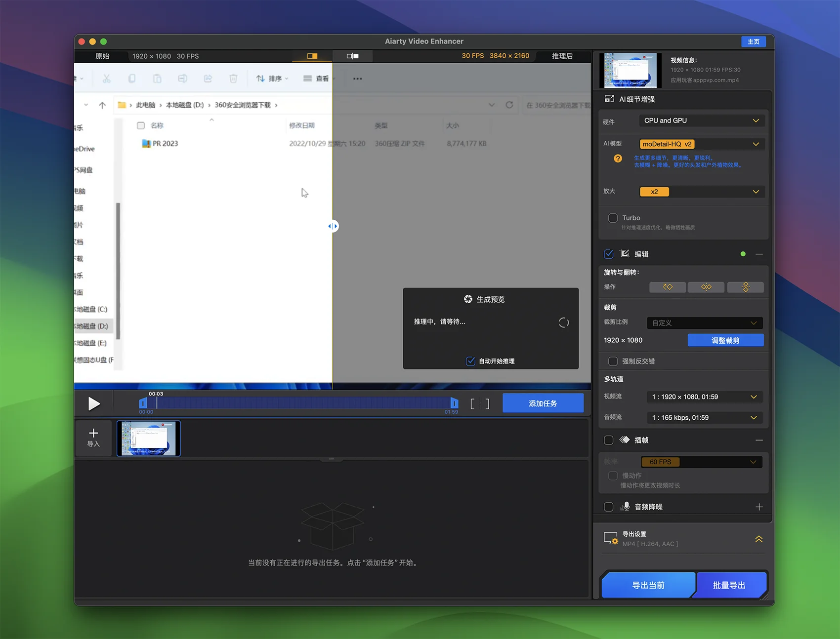
Task: Click Export Current button
Action: [x=648, y=585]
